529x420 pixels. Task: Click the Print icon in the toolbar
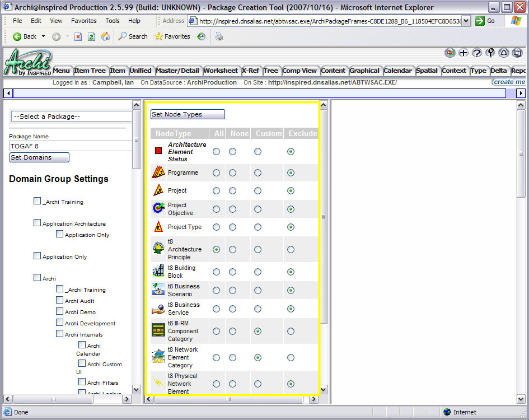pyautogui.click(x=219, y=36)
